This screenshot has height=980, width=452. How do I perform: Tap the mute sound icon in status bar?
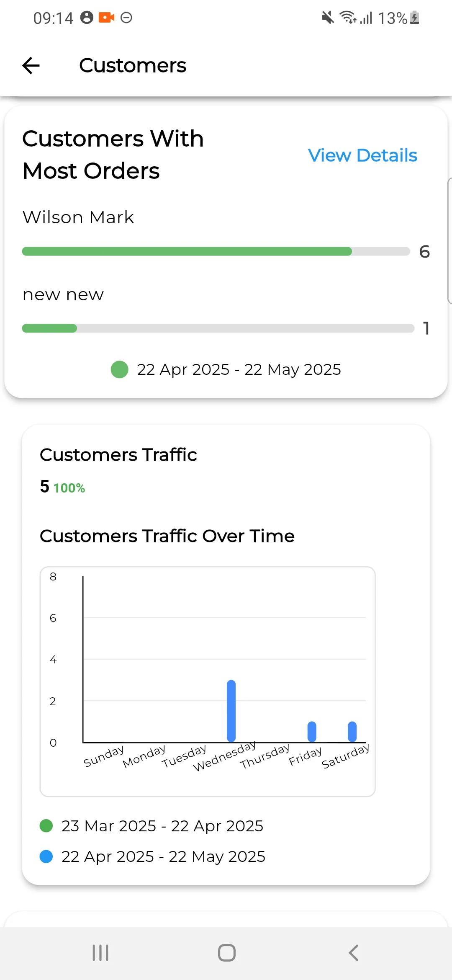(x=327, y=18)
